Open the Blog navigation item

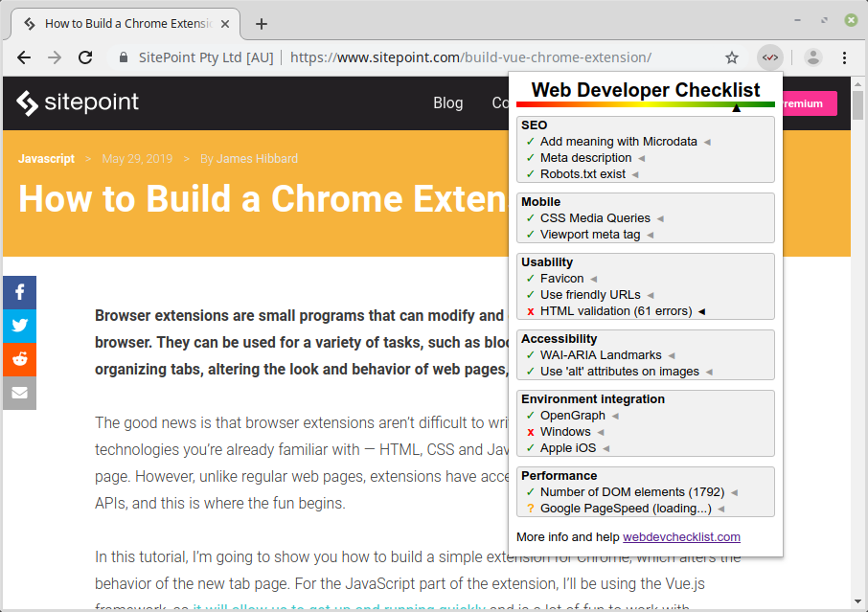[447, 103]
